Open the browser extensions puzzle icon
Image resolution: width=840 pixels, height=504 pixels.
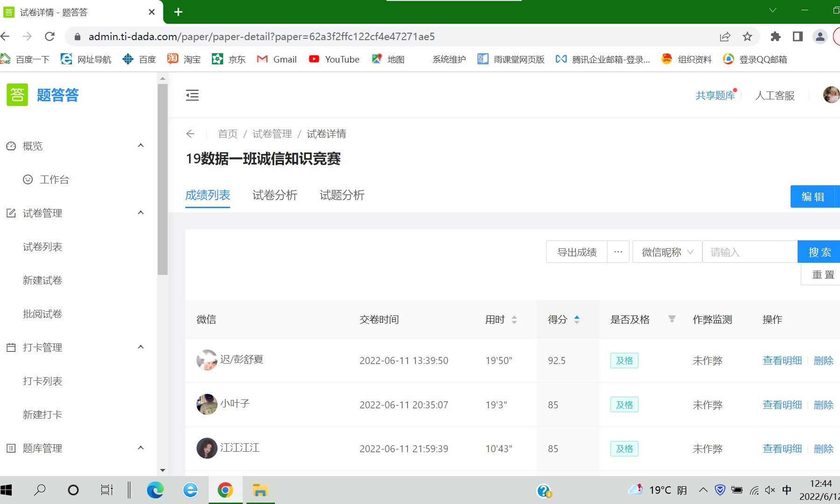click(x=775, y=36)
